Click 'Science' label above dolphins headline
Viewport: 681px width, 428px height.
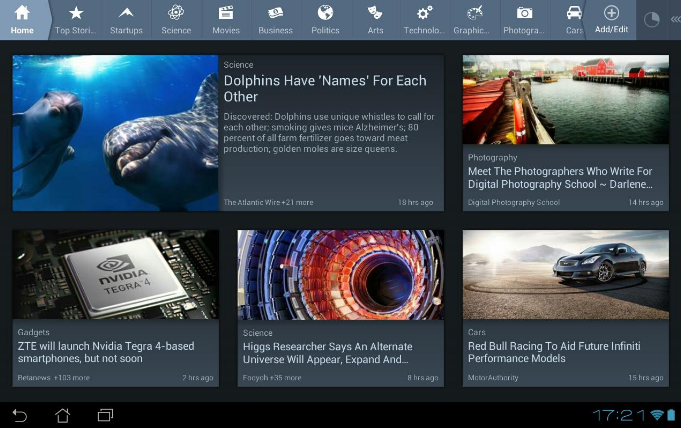[x=238, y=65]
